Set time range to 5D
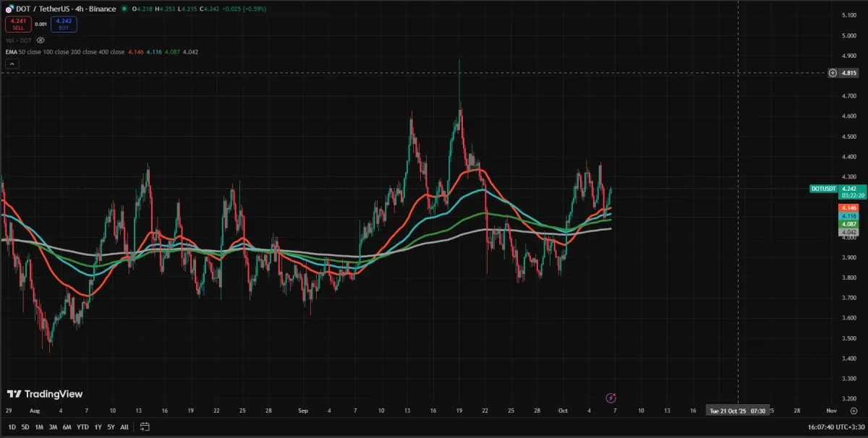 pyautogui.click(x=25, y=426)
